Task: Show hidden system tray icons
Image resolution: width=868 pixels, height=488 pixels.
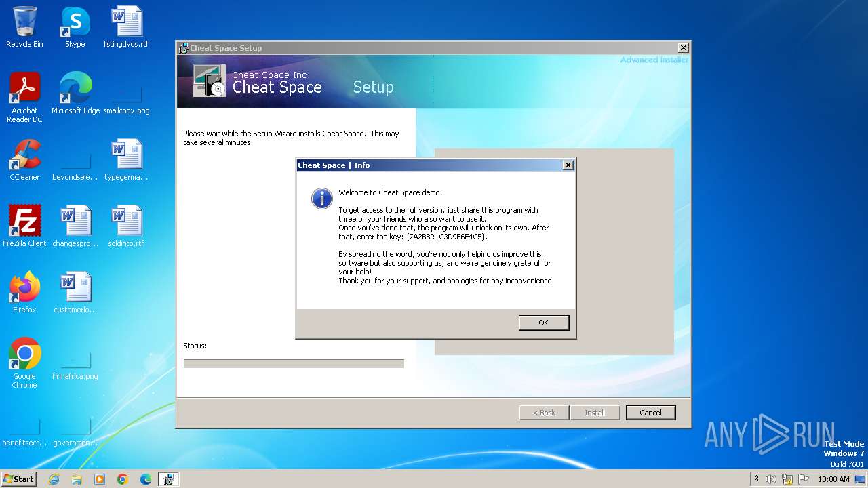Action: pos(756,479)
